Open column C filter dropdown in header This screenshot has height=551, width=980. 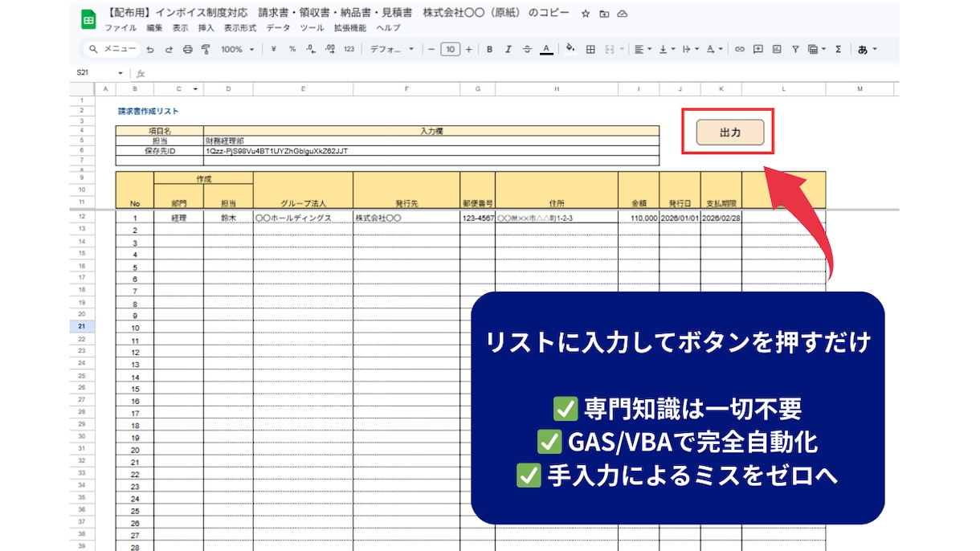coord(195,88)
